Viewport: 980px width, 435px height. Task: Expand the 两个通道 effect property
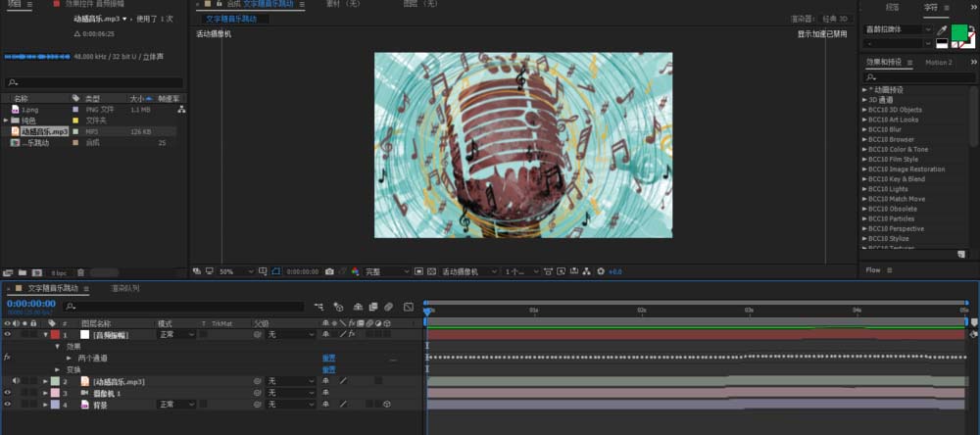(x=70, y=358)
